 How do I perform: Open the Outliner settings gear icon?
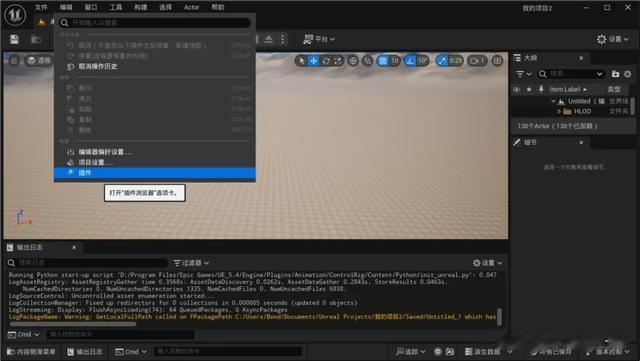click(628, 74)
